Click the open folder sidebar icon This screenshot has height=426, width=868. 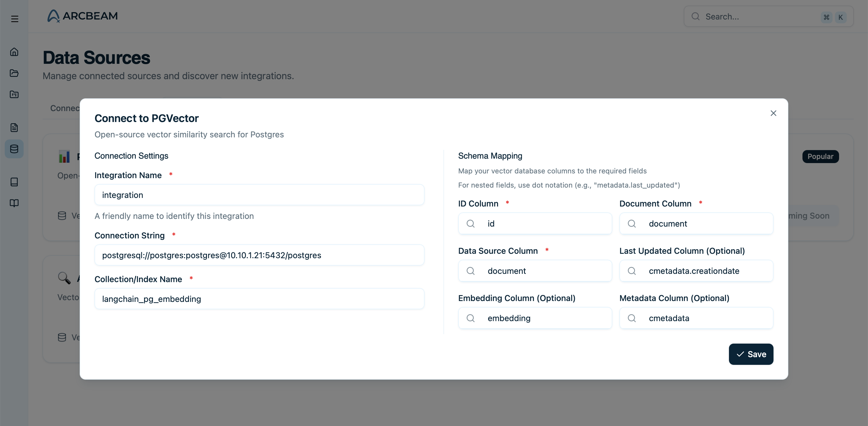[14, 73]
